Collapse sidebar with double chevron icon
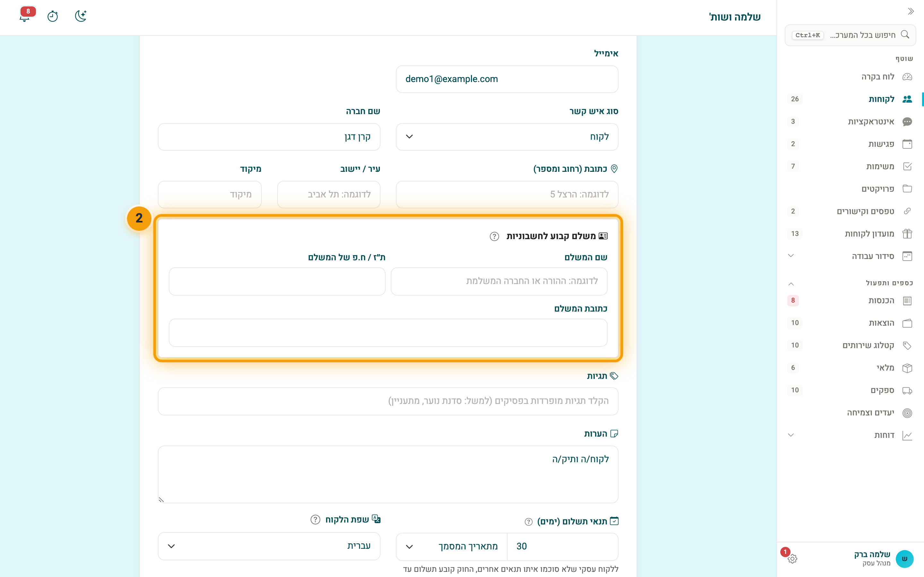The width and height of the screenshot is (924, 577). coord(911,12)
